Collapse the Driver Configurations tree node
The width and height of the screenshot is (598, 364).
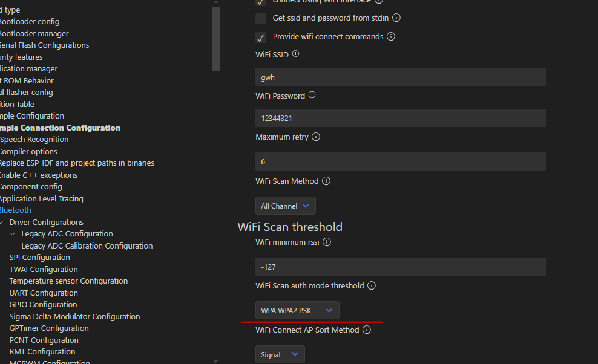2,223
